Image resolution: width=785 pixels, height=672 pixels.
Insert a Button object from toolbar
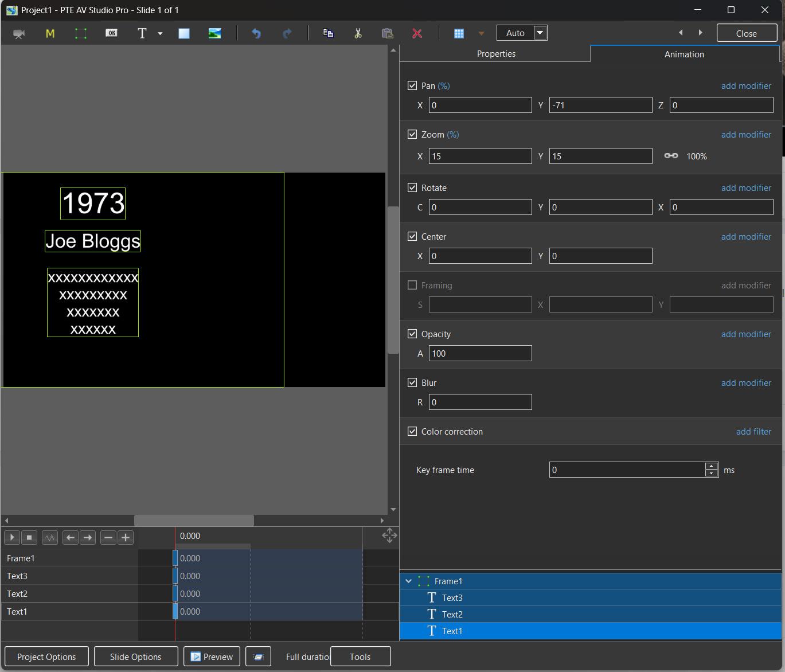click(111, 33)
